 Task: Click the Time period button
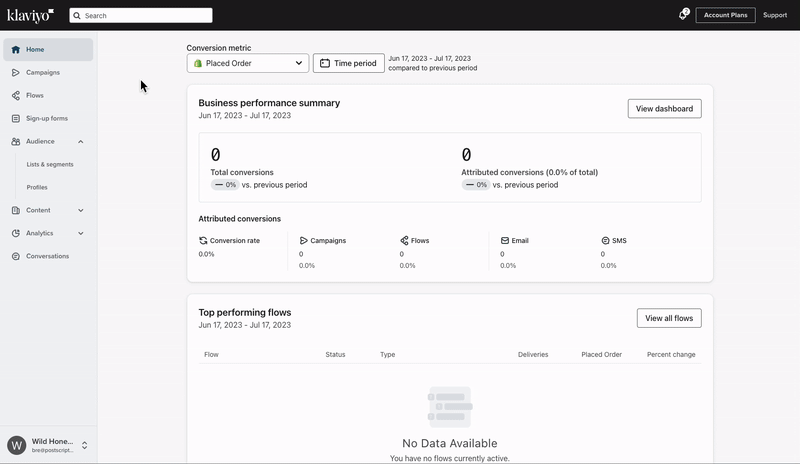[x=348, y=63]
